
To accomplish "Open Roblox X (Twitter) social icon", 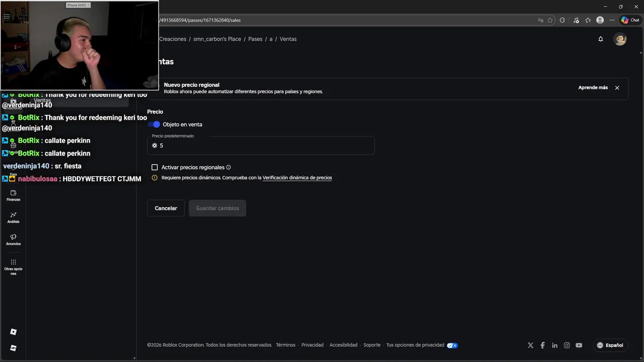I will [530, 345].
